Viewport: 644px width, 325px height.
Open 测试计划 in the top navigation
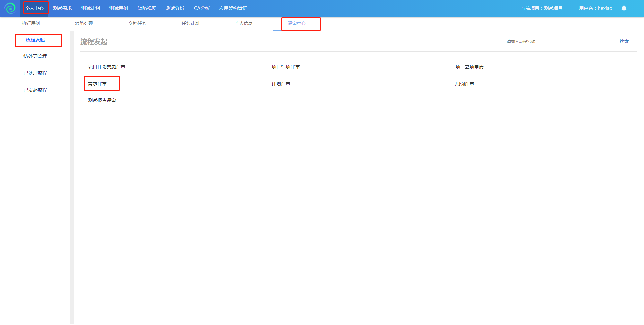pos(91,8)
